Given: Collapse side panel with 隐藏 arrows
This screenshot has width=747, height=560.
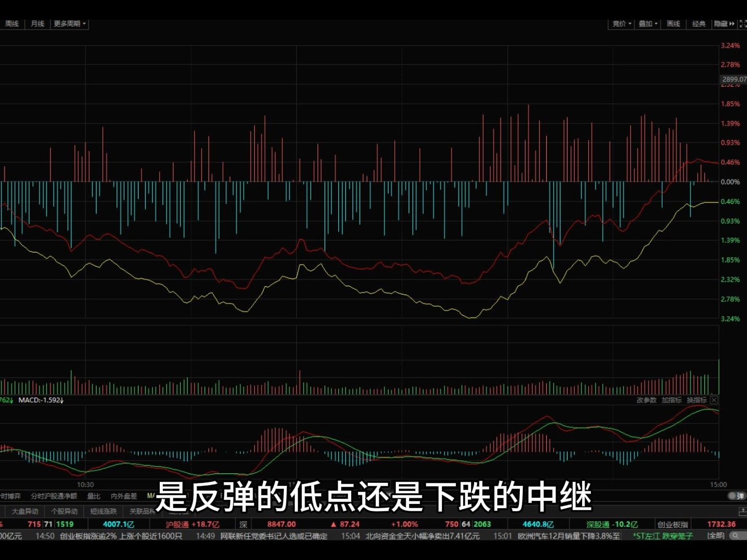Looking at the screenshot, I should (724, 24).
